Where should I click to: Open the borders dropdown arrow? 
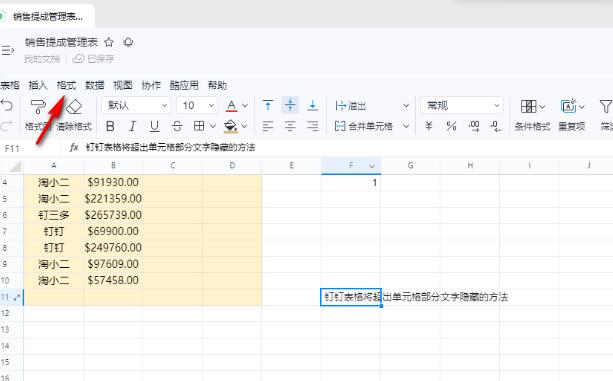pos(213,126)
